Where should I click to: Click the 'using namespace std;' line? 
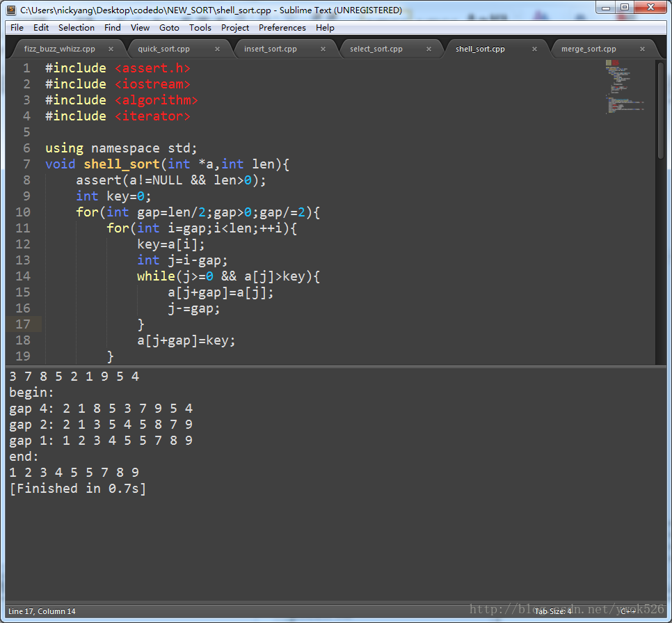pos(121,148)
